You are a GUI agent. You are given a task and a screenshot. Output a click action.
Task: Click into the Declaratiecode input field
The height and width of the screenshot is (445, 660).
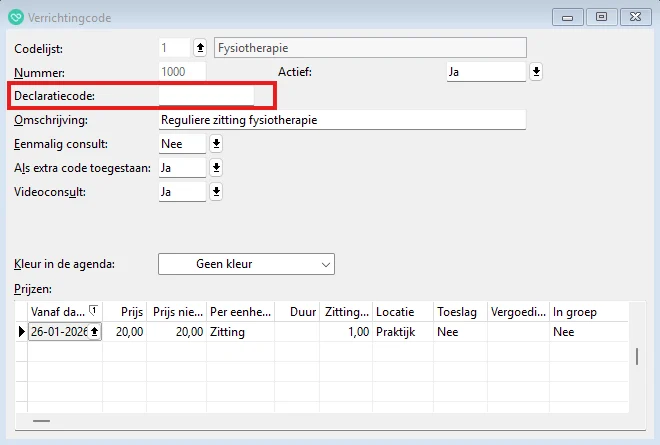point(206,95)
